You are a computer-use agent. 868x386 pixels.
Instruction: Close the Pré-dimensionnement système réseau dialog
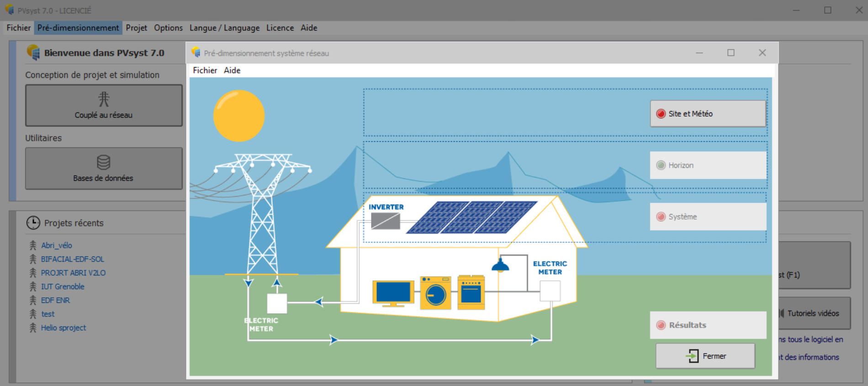(762, 53)
